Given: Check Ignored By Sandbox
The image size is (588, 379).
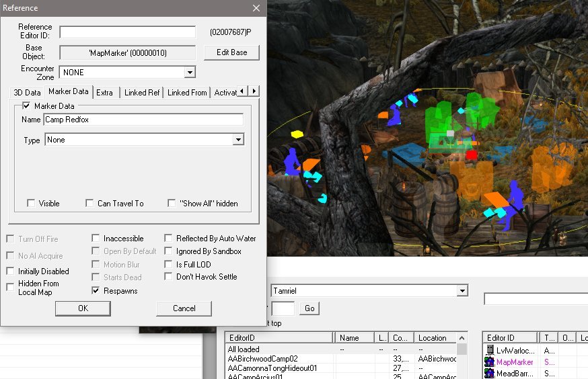Looking at the screenshot, I should tap(168, 251).
